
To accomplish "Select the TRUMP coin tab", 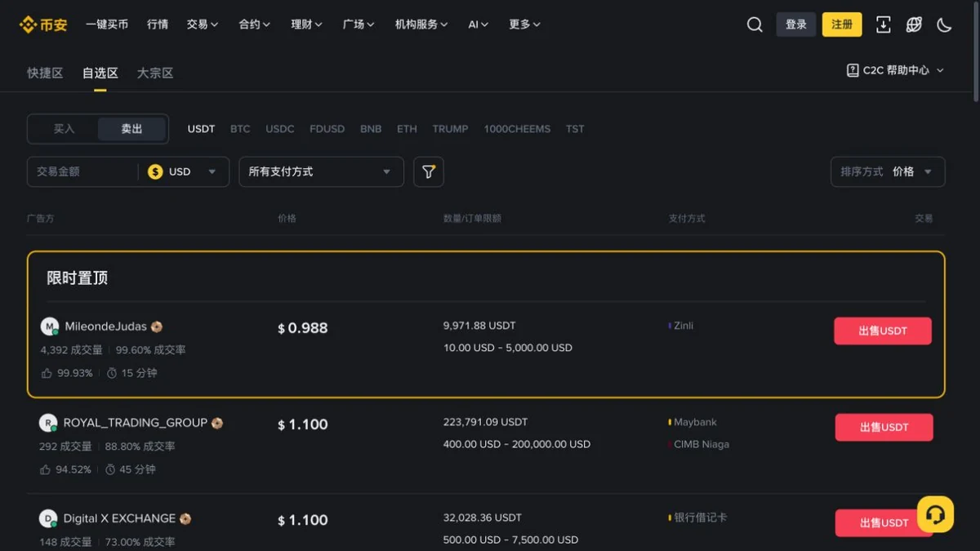I will [x=450, y=129].
